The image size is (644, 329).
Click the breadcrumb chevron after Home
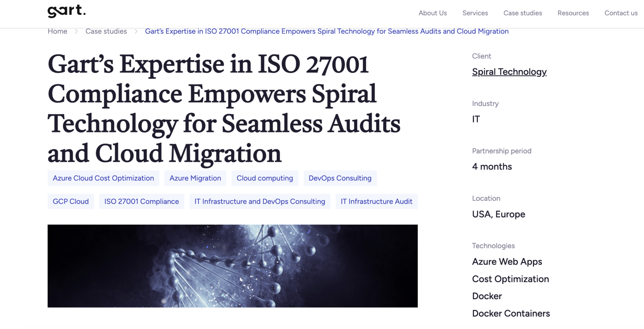point(76,31)
